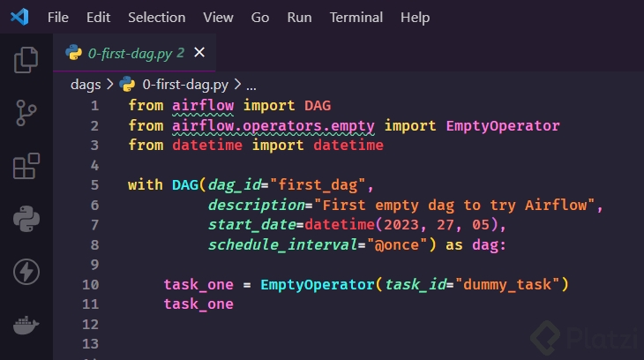Click airflow.operators.empty module text
The width and height of the screenshot is (644, 360).
pyautogui.click(x=273, y=126)
